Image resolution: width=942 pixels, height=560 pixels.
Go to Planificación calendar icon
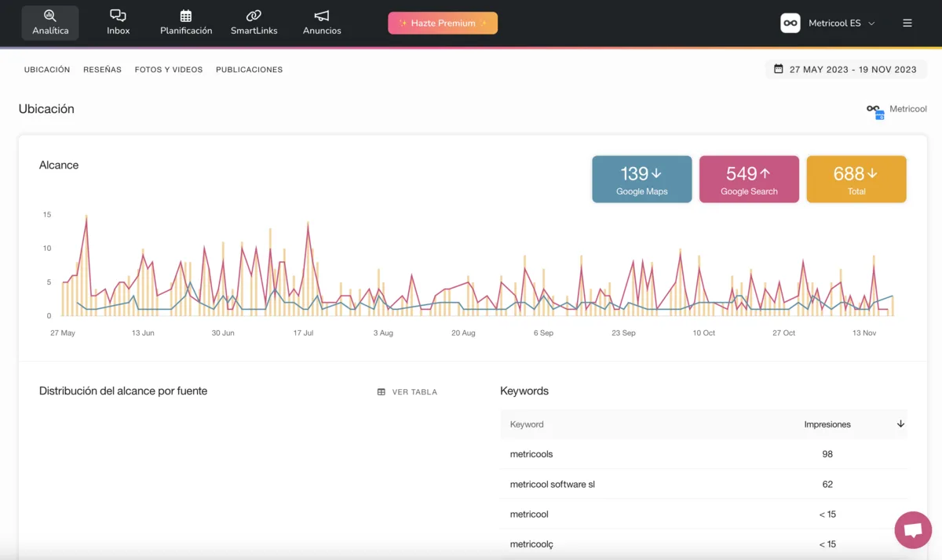tap(186, 16)
